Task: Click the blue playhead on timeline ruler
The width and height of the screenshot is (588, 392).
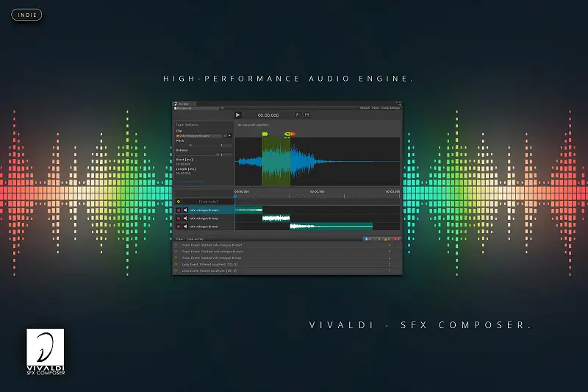Action: [235, 196]
